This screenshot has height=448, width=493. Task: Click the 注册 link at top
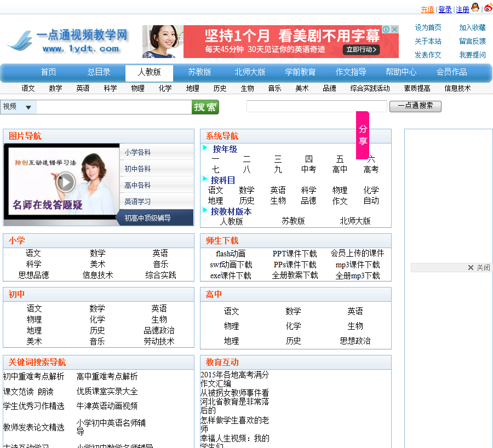462,9
